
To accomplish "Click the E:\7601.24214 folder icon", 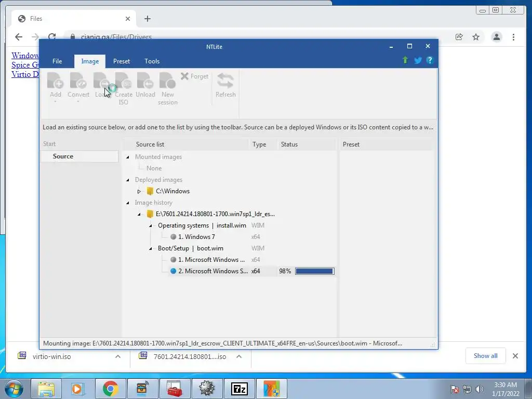I will (x=150, y=214).
